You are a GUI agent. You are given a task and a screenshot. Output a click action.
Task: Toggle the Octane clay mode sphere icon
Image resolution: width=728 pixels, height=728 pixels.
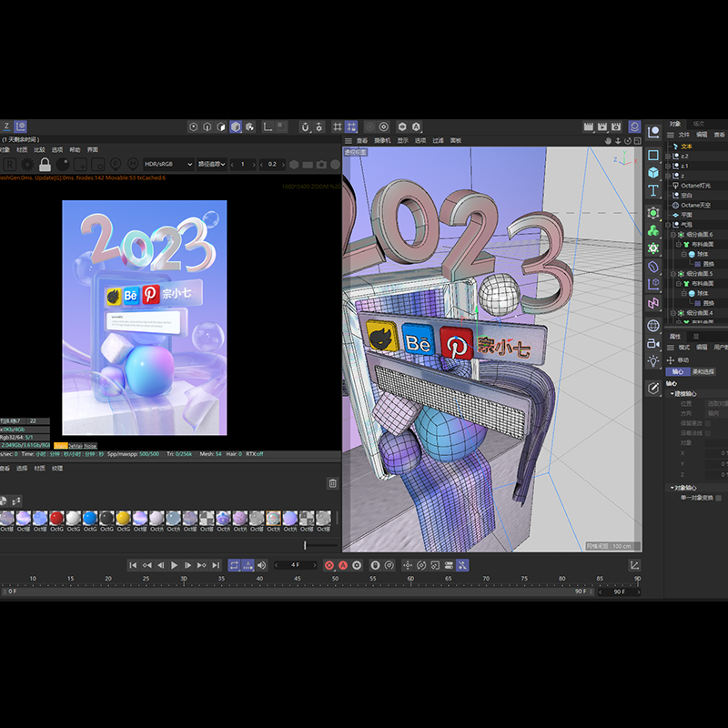pos(63,165)
